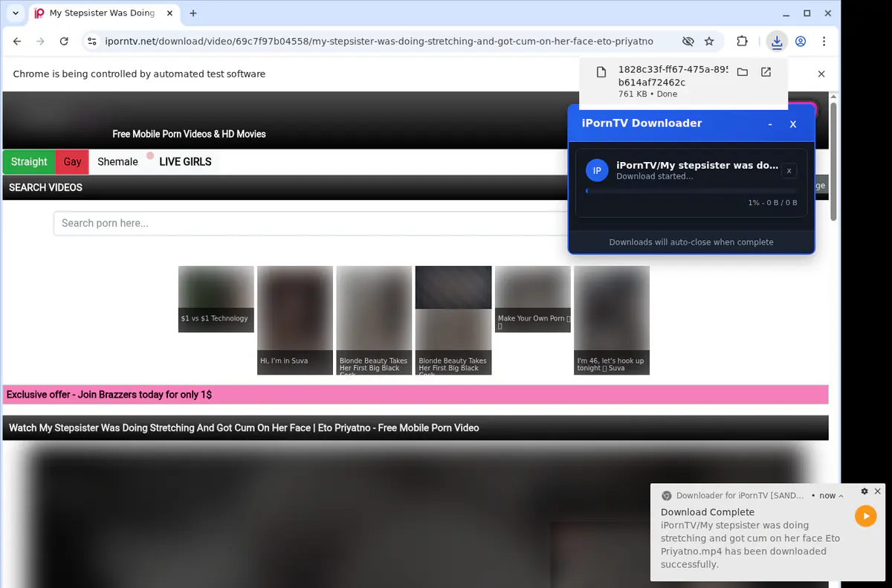Click the orange play icon in notification
892x588 pixels.
click(865, 516)
